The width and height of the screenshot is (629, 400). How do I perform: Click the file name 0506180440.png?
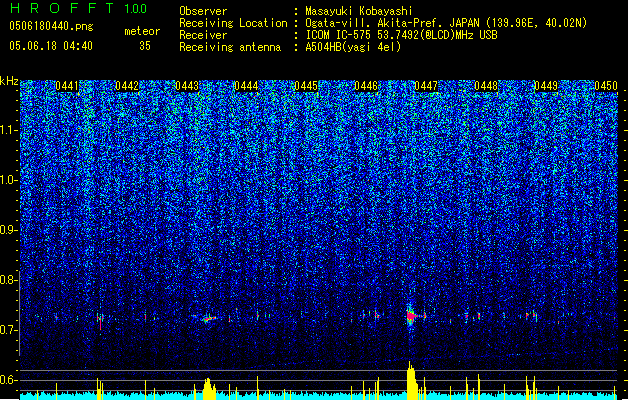51,26
